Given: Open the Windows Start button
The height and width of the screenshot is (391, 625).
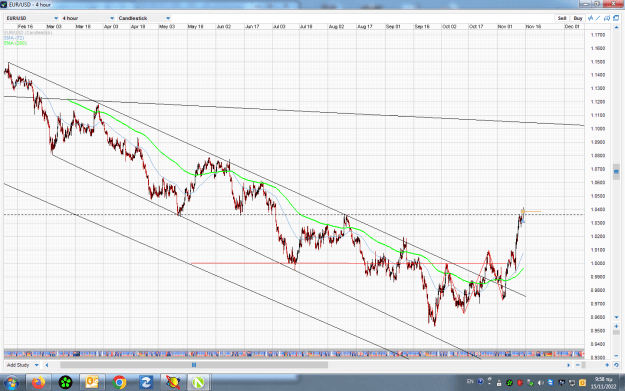Looking at the screenshot, I should coord(11,383).
